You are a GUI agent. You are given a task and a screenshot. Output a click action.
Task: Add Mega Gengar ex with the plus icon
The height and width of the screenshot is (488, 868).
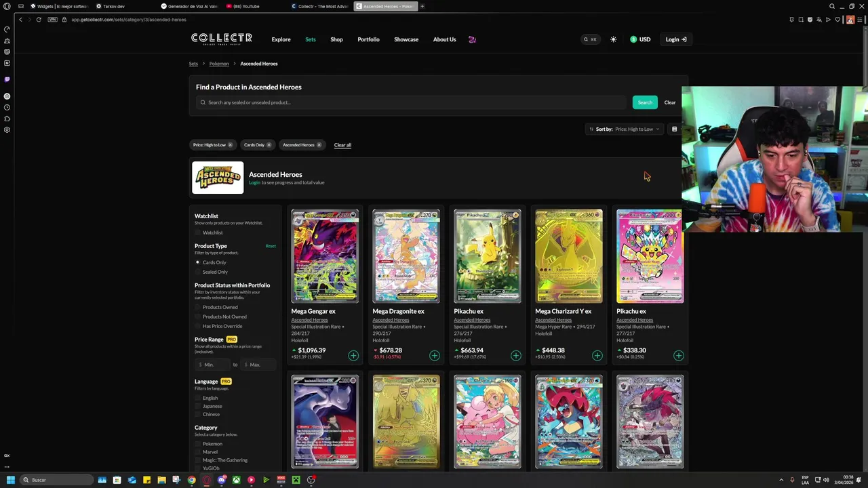(x=353, y=355)
